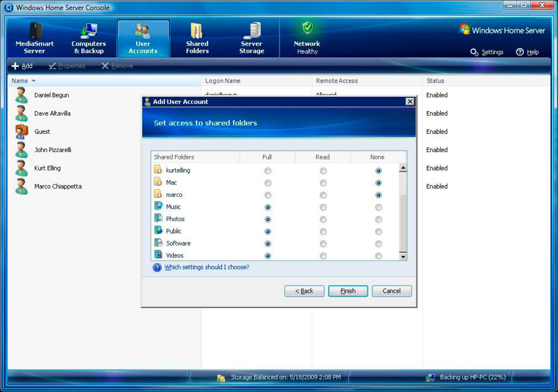Click 'Enabled' status for Daniel Begun
The width and height of the screenshot is (558, 392).
(x=437, y=95)
